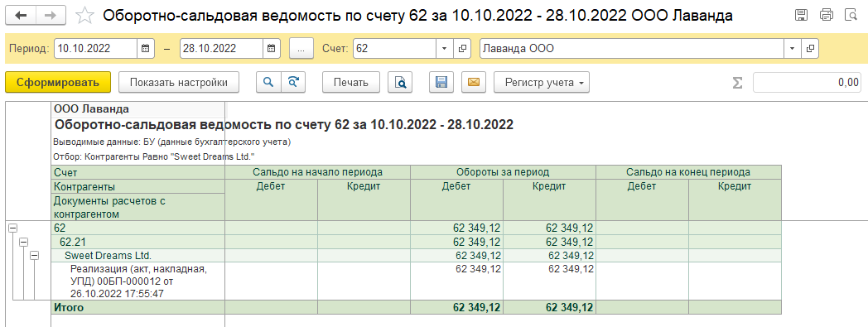Go forward with the right arrow button

[51, 16]
